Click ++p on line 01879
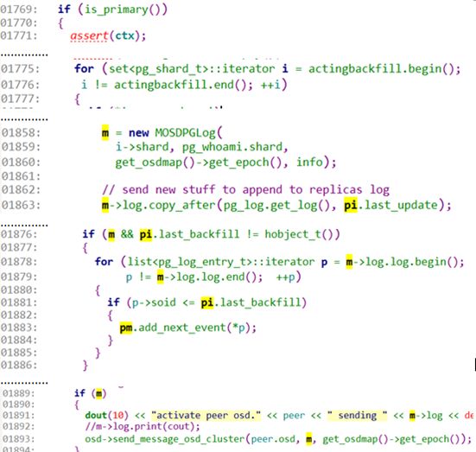476x452 pixels. coord(285,277)
